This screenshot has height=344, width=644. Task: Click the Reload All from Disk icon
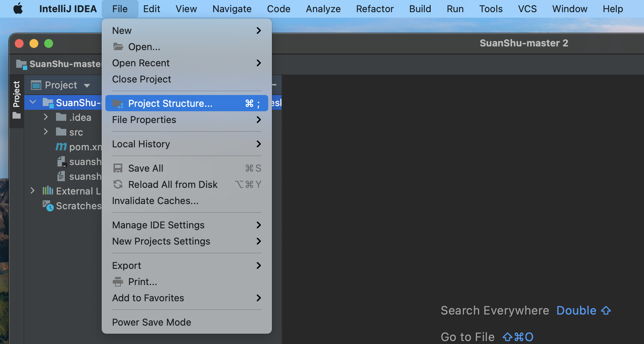pyautogui.click(x=118, y=184)
